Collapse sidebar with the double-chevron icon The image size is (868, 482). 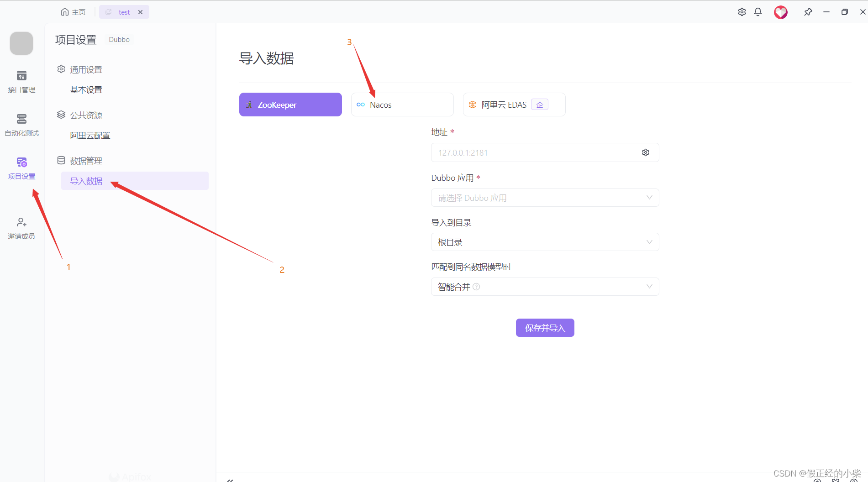[x=230, y=480]
